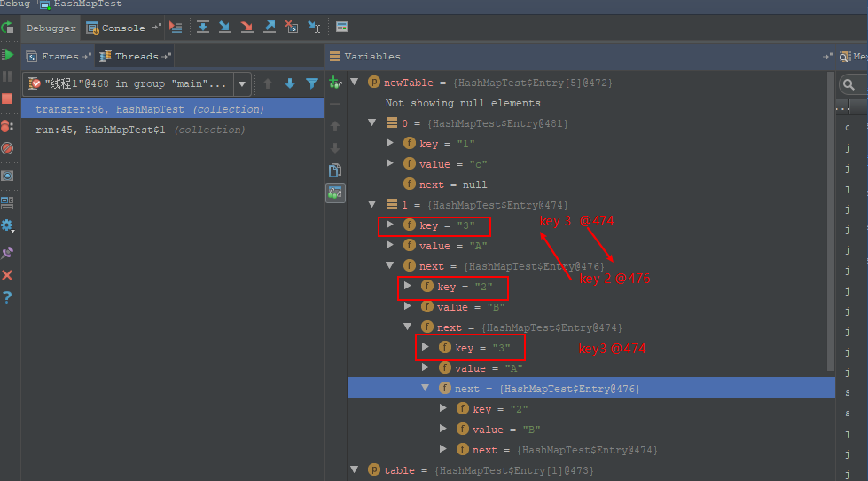Screen dimensions: 868x481
Task: Force Step Into using red arrow
Action: (x=246, y=28)
